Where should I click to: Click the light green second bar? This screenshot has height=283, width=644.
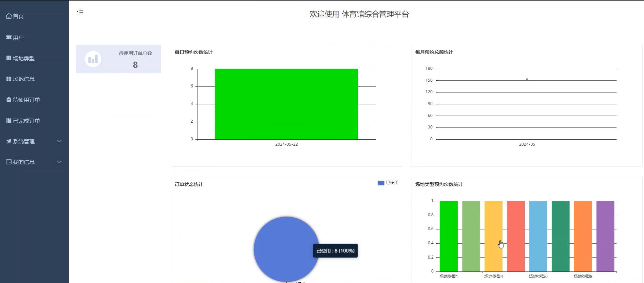coord(471,236)
